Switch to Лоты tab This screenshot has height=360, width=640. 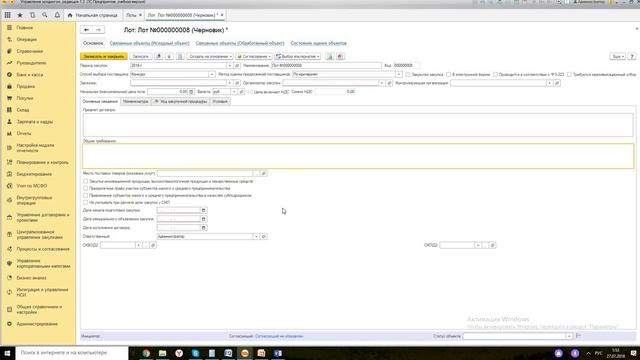131,15
